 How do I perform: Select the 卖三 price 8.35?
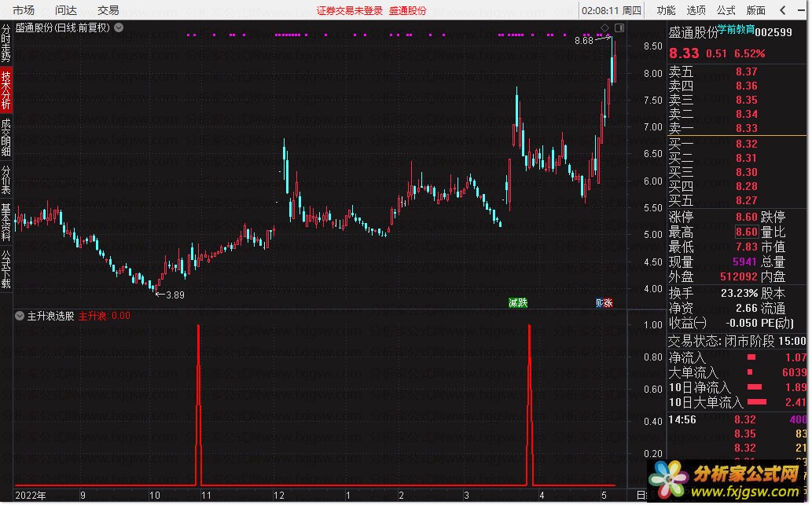[x=747, y=100]
